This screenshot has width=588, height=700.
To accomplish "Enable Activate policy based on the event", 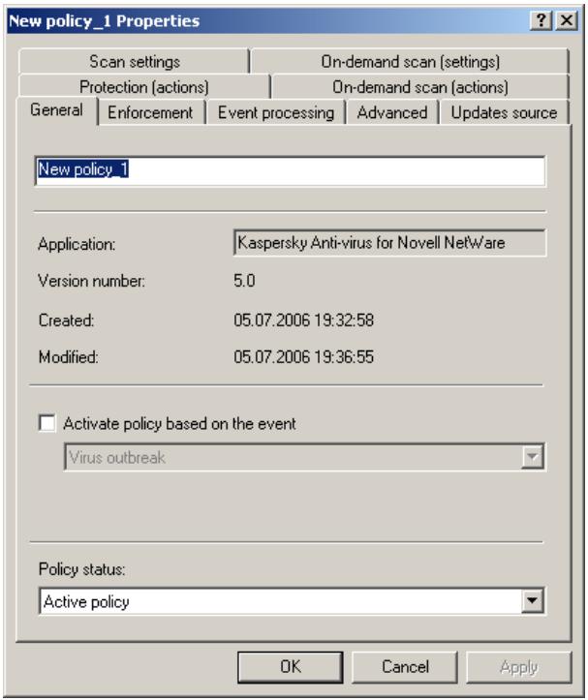I will (47, 423).
